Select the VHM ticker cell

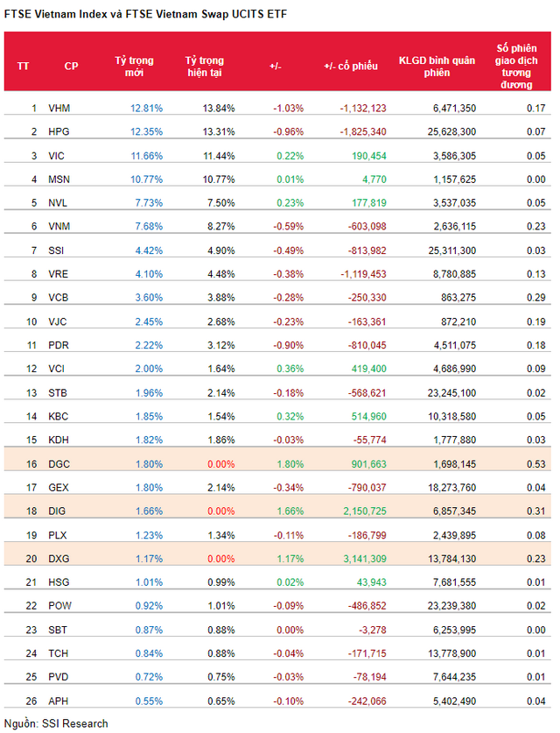coord(59,109)
